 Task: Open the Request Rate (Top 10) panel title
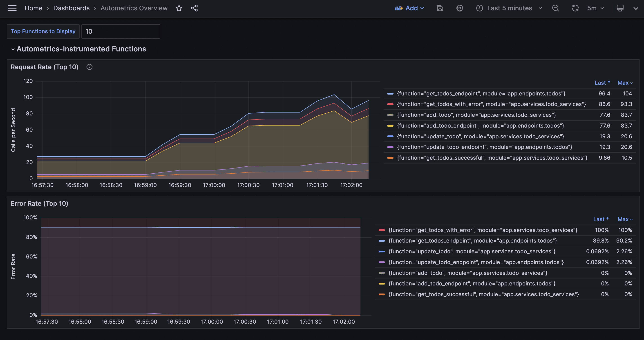45,67
